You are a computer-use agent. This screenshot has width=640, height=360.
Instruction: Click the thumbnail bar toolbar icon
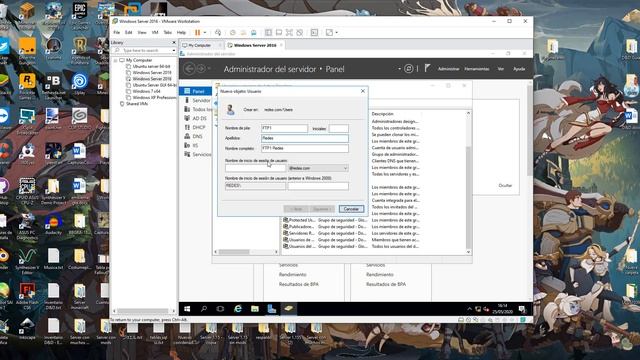(x=279, y=32)
